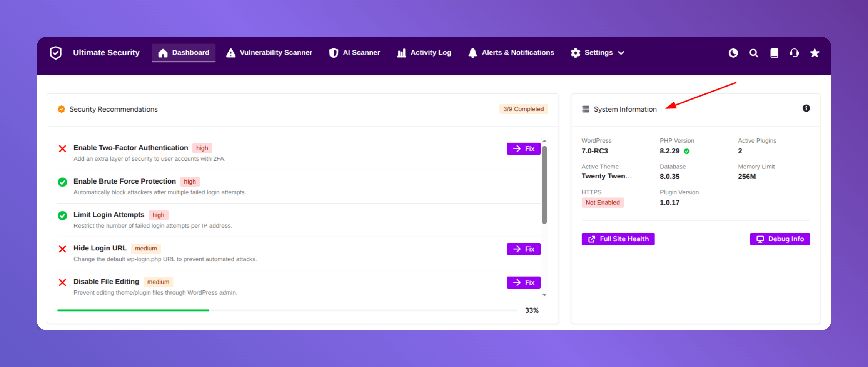Open the AI Scanner page
Screen dimensions: 868x367
(x=354, y=53)
